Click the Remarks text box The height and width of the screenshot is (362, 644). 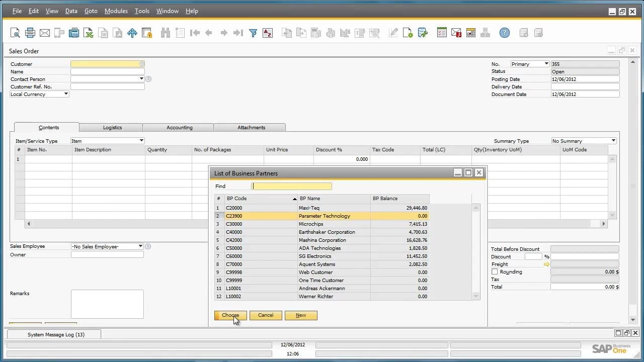pos(107,304)
